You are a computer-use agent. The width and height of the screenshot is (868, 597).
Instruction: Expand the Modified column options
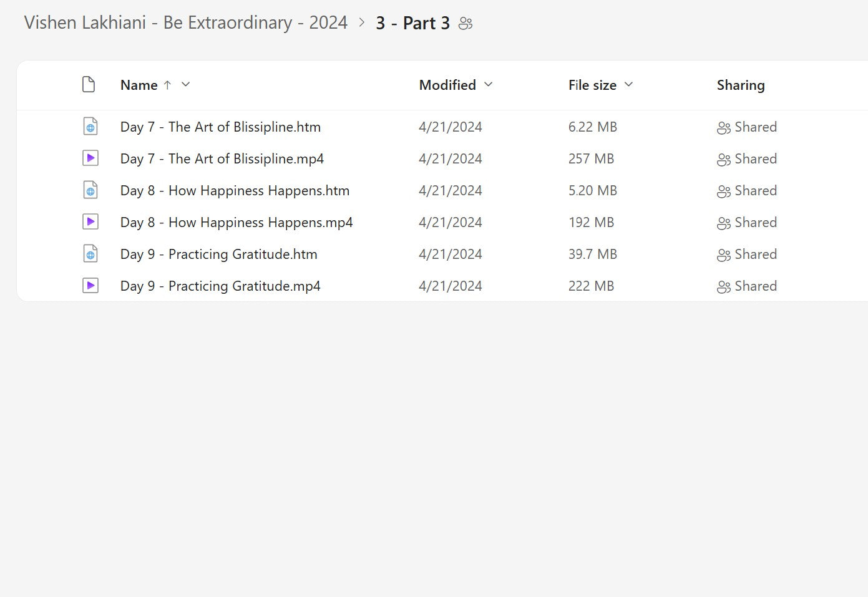pos(489,85)
